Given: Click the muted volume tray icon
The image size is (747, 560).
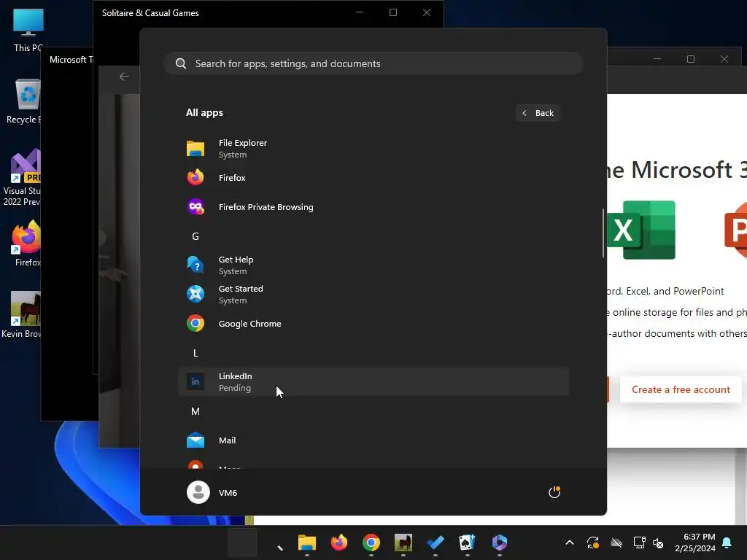Looking at the screenshot, I should pos(658,542).
